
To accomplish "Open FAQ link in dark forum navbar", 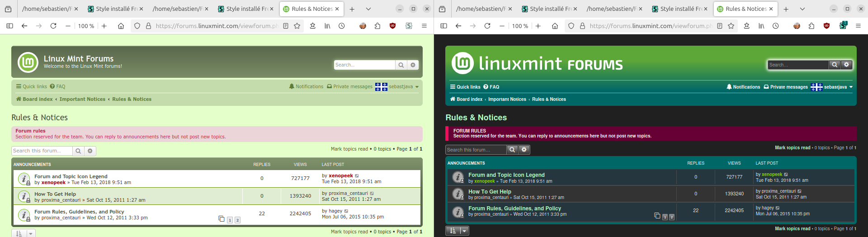I will (x=491, y=87).
